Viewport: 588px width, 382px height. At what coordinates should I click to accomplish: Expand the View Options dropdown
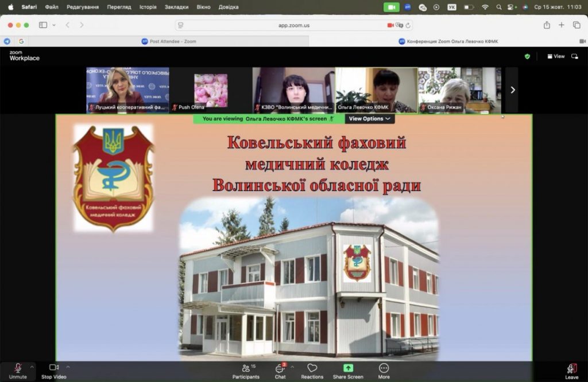(370, 119)
